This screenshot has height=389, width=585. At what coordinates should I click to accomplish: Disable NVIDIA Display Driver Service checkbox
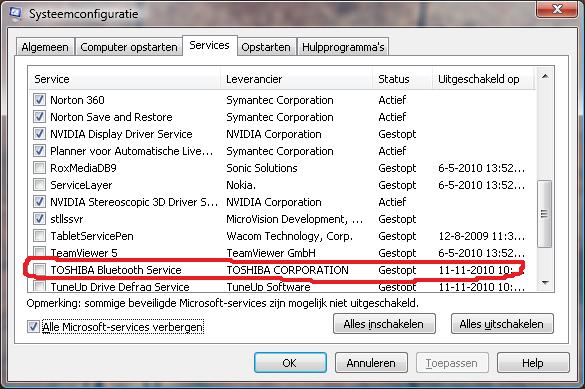39,134
